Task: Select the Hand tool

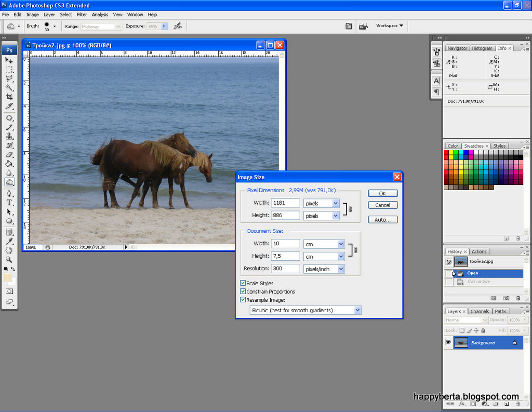Action: 9,250
